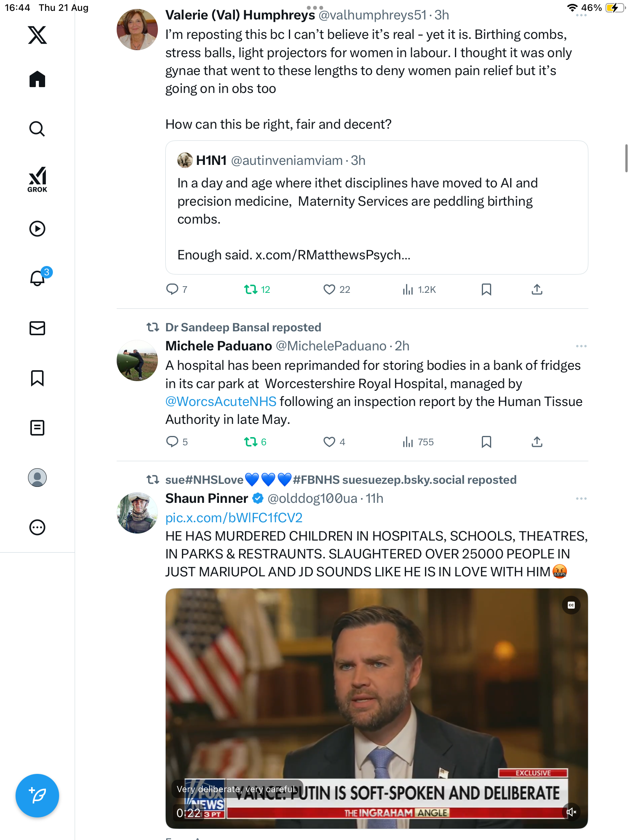
Task: Bookmark Michele Paduano's hospital post
Action: pos(486,442)
